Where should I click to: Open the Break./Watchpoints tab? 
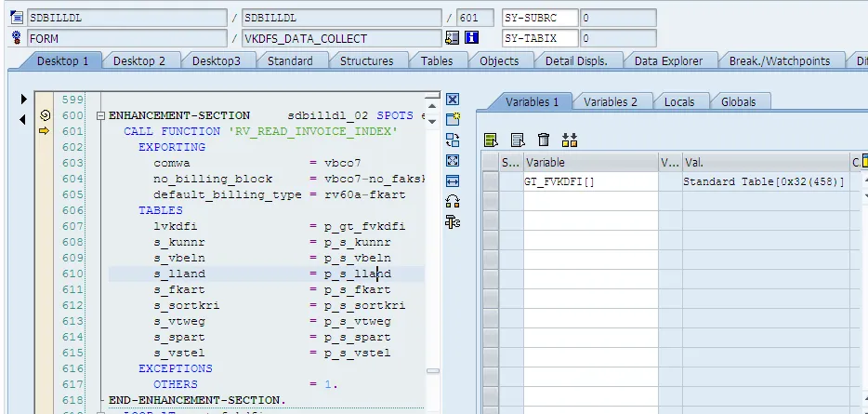coord(780,60)
